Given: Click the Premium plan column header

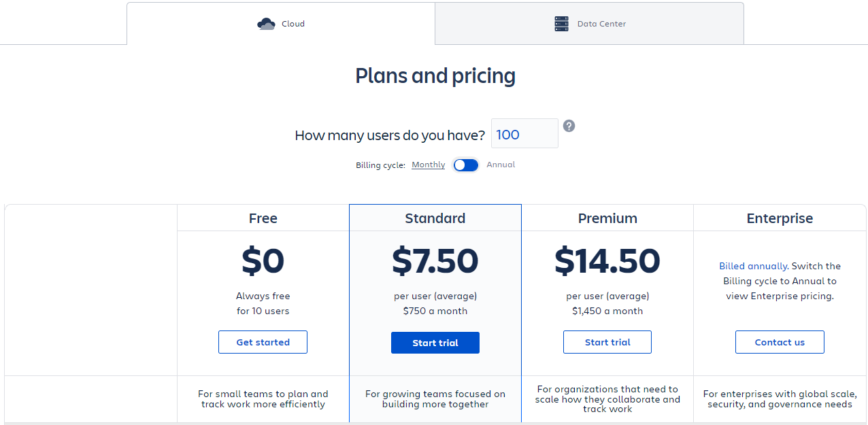Looking at the screenshot, I should click(x=607, y=218).
